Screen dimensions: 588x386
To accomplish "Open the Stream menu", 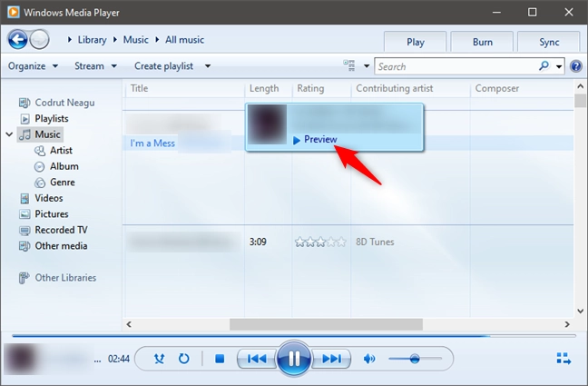I will (95, 66).
